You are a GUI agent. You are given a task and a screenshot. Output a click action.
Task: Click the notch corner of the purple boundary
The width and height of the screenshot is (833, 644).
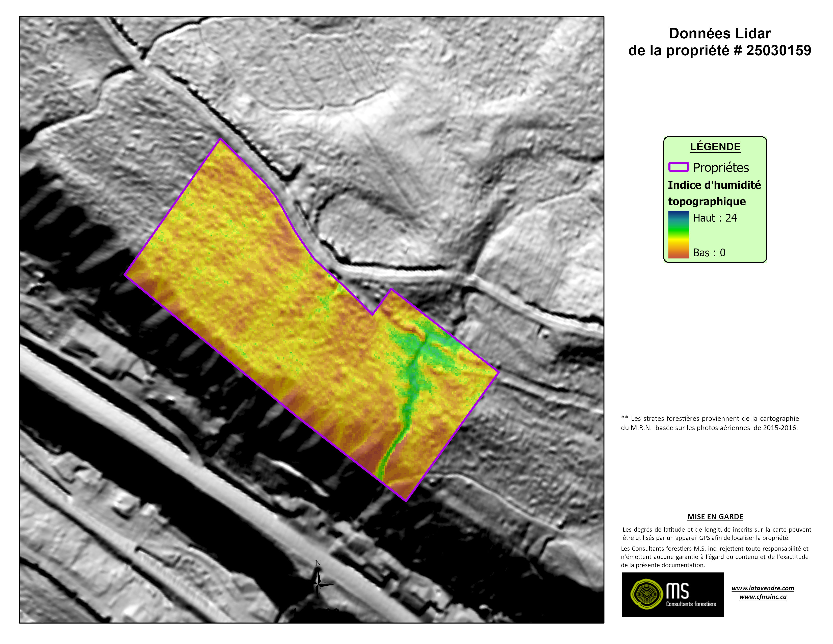click(x=372, y=314)
